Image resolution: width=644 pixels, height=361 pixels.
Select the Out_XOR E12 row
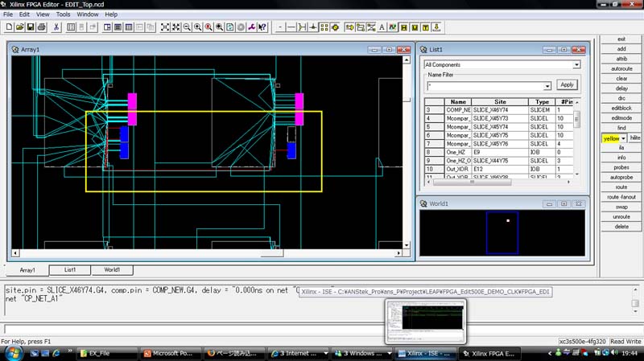(x=498, y=169)
